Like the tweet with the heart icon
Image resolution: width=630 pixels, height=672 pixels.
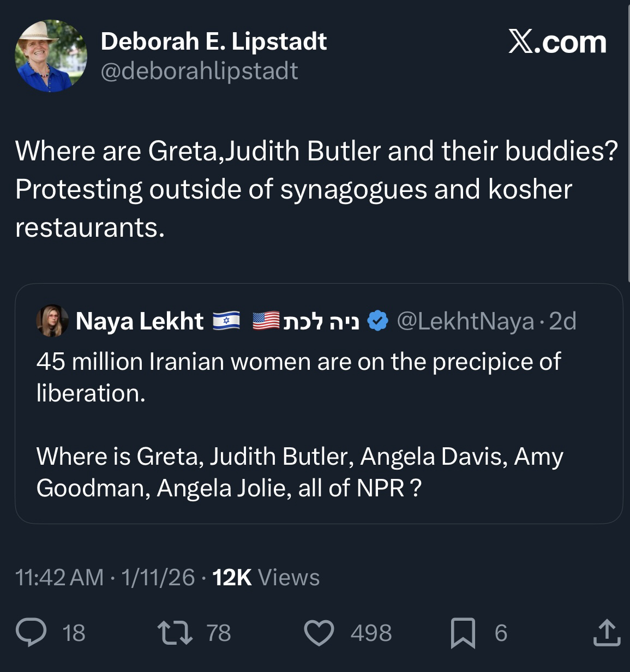pyautogui.click(x=319, y=633)
